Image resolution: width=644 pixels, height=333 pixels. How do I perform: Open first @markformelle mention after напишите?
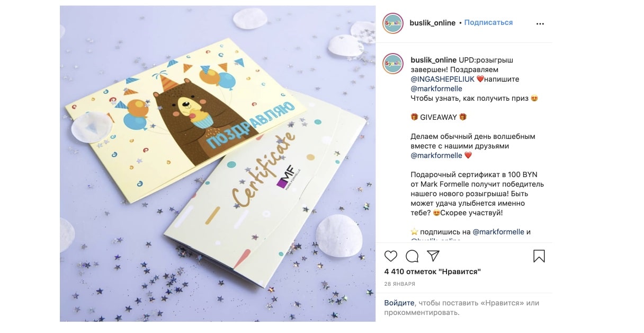pos(436,89)
